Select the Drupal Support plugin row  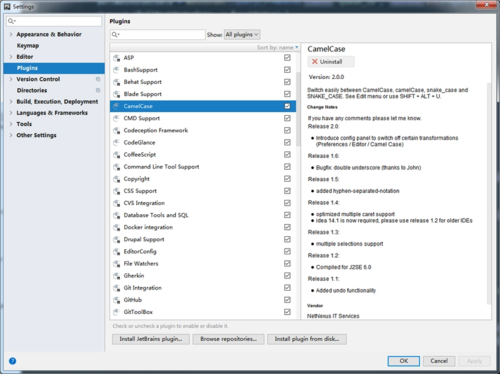[x=203, y=239]
